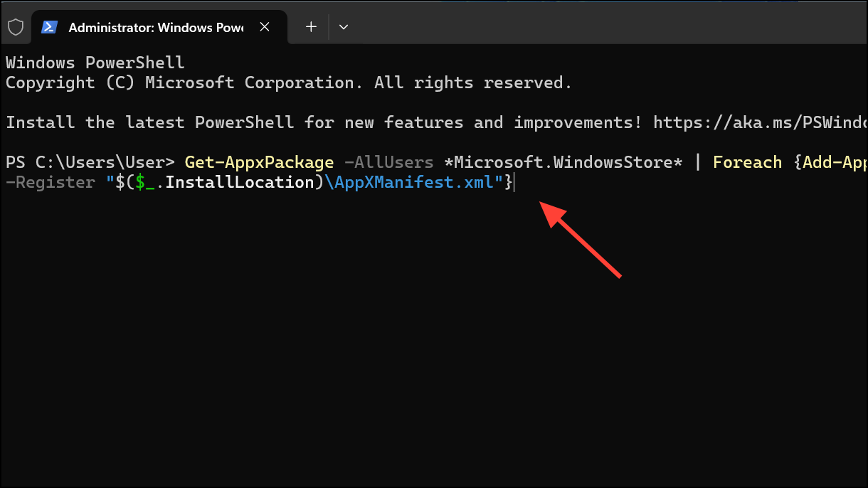This screenshot has width=868, height=488.
Task: Click the -Register parameter on the second line
Action: point(49,181)
